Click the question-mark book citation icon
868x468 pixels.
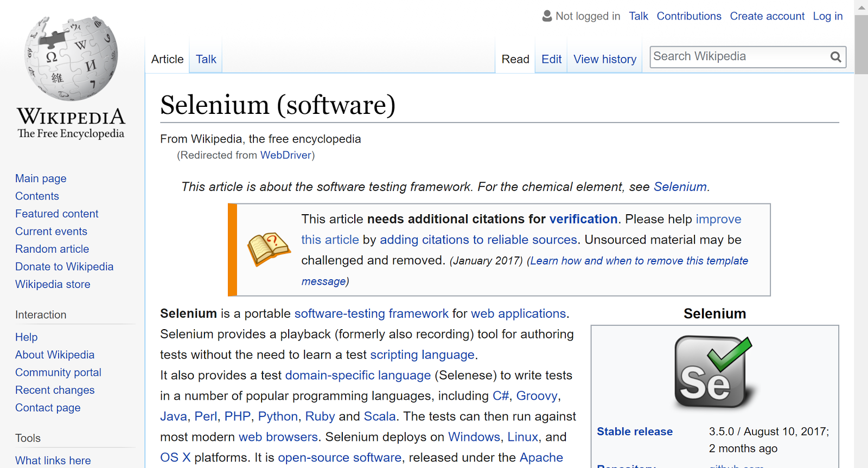(269, 249)
